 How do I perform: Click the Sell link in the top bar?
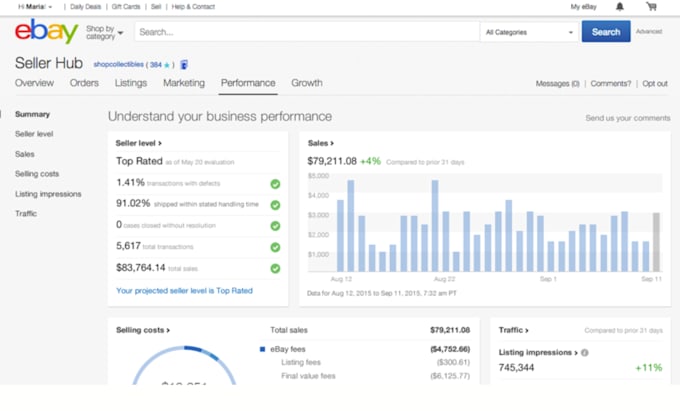point(156,7)
